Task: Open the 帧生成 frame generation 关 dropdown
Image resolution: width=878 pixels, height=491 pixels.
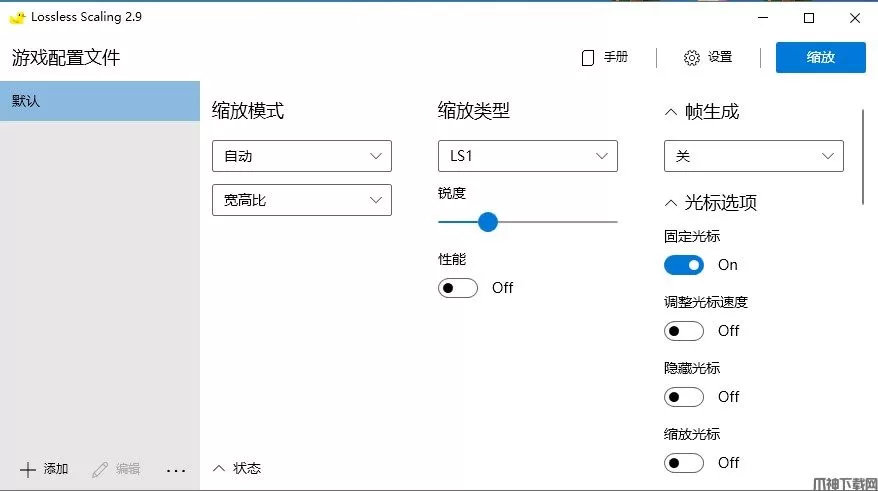Action: coord(754,156)
